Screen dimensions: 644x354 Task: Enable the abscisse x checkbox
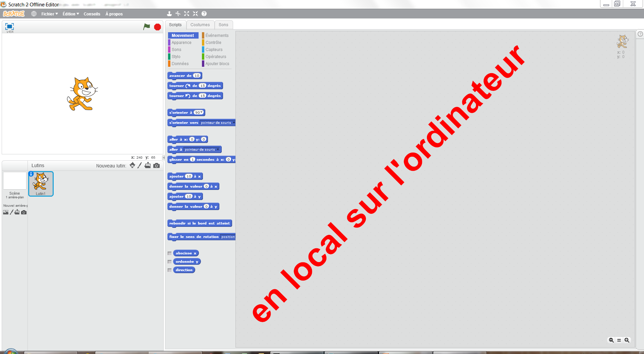tap(170, 253)
